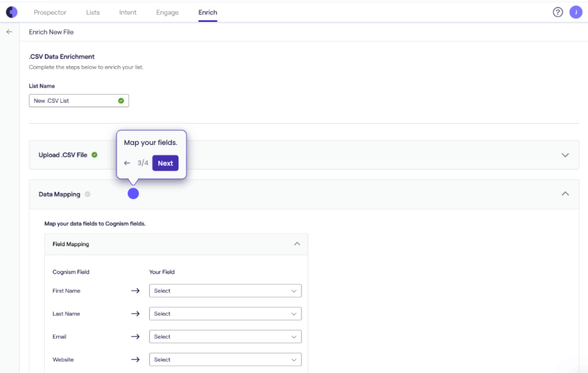Open the Website field dropdown

tap(225, 360)
